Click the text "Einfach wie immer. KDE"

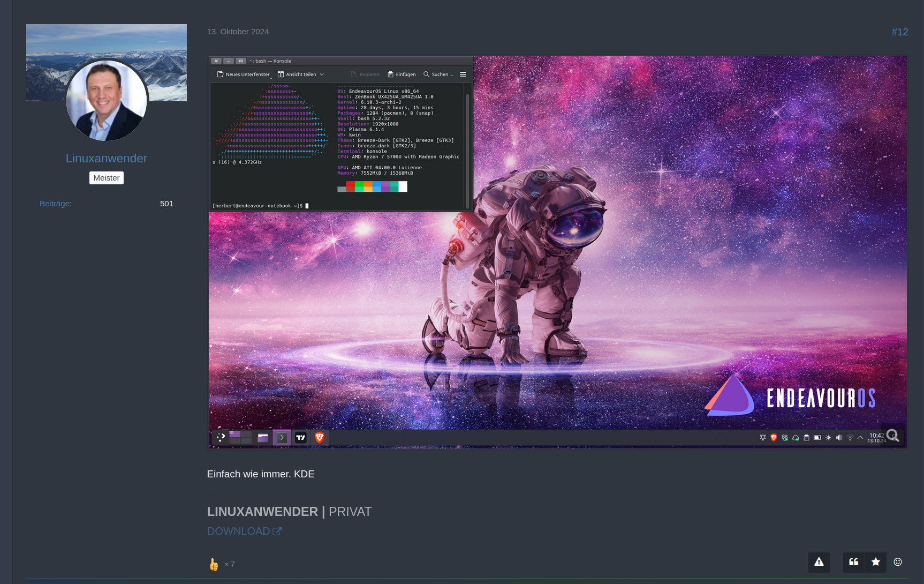point(261,474)
